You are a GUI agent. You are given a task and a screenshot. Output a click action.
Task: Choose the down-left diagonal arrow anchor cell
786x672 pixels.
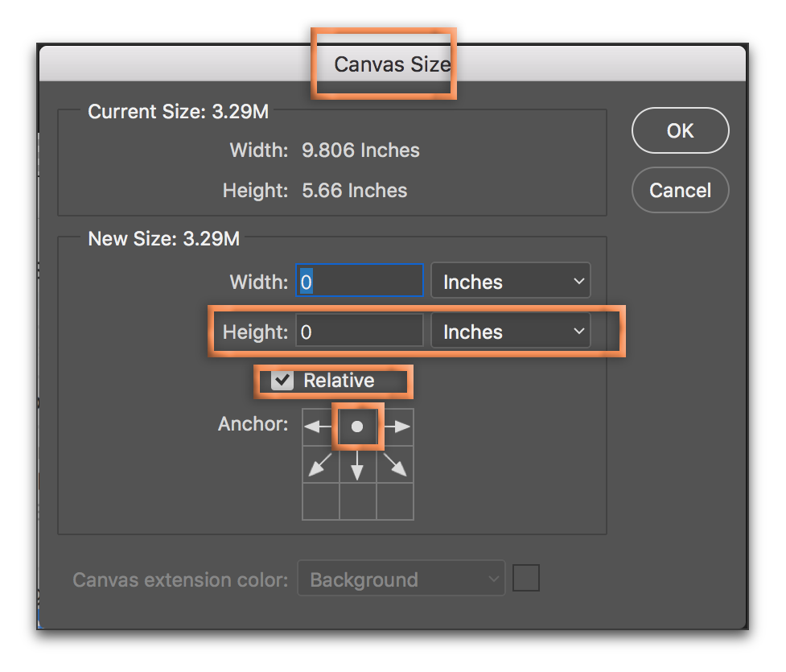point(320,464)
